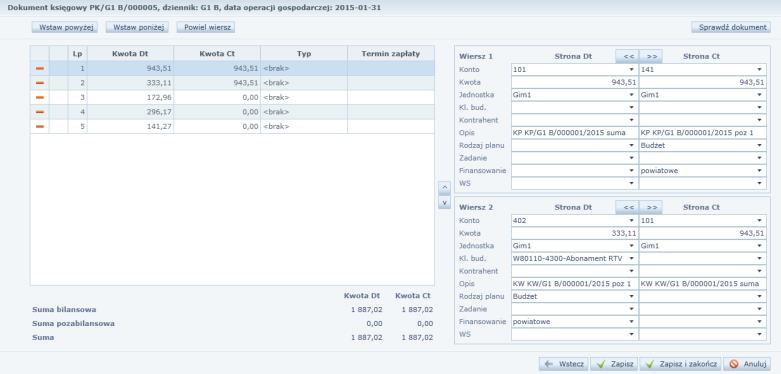Click Zapisz i zakończ button

coord(681,364)
